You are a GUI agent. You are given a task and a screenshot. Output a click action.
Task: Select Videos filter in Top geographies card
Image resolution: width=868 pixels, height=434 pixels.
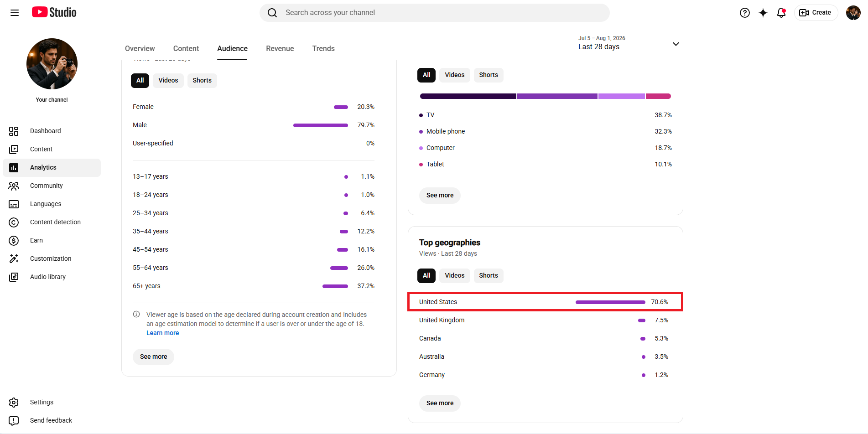455,276
